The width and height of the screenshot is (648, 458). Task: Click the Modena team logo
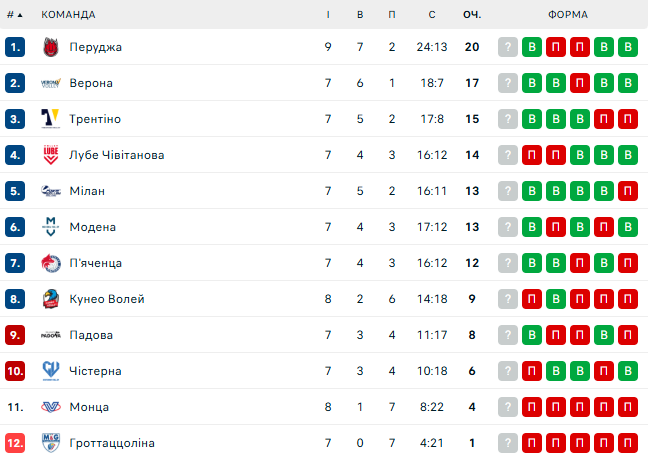[x=51, y=227]
